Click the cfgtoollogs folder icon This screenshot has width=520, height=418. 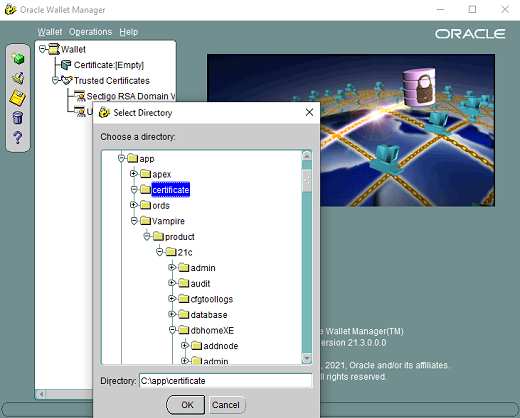[184, 299]
